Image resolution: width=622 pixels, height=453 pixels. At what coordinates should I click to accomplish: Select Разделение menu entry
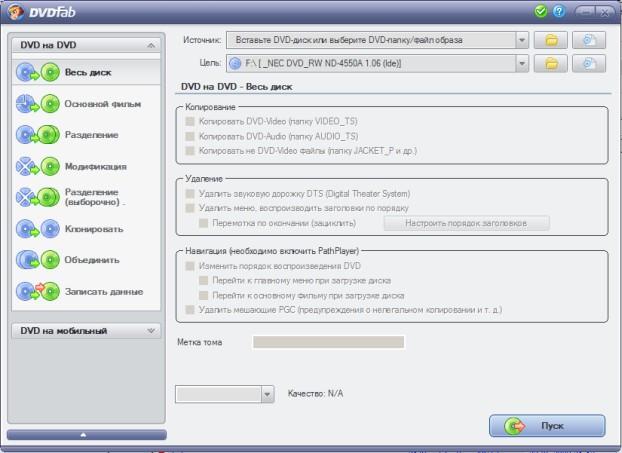coord(86,135)
